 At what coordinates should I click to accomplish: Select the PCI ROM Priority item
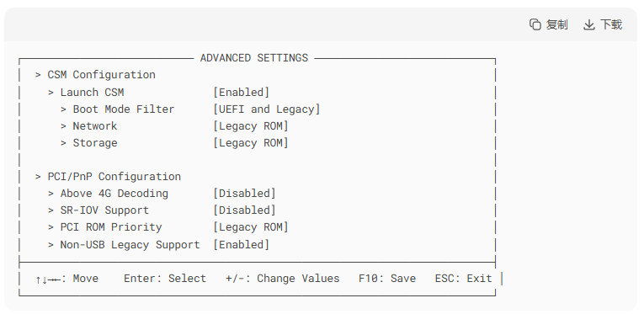(x=111, y=227)
